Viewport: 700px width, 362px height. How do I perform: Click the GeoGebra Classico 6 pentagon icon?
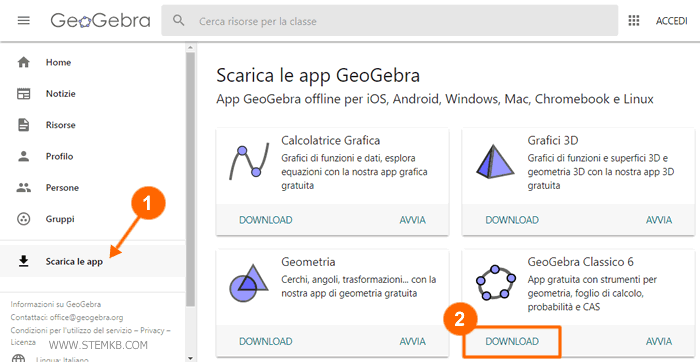tap(496, 283)
